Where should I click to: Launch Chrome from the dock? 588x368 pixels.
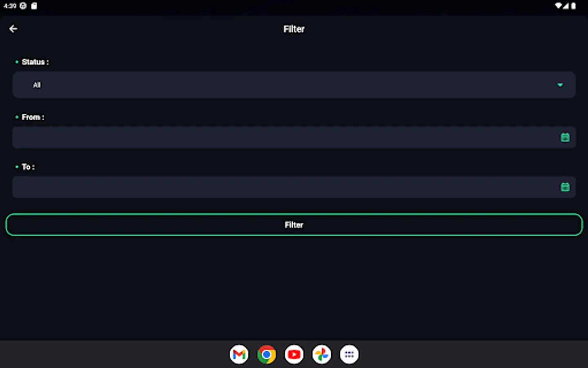[267, 355]
